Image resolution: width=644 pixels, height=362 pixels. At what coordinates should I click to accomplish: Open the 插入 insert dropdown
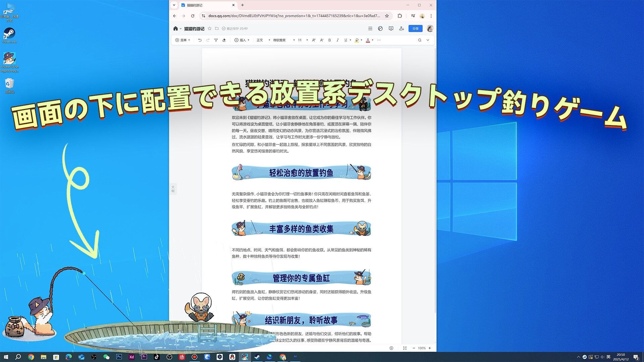242,40
